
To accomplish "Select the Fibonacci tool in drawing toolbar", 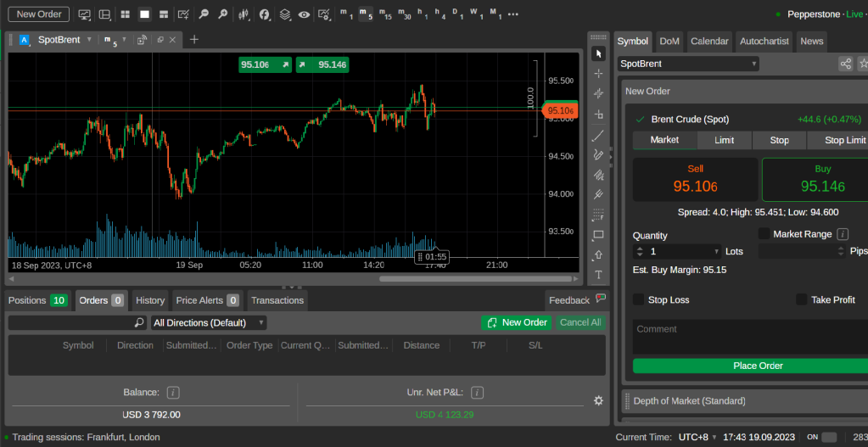I will (598, 214).
